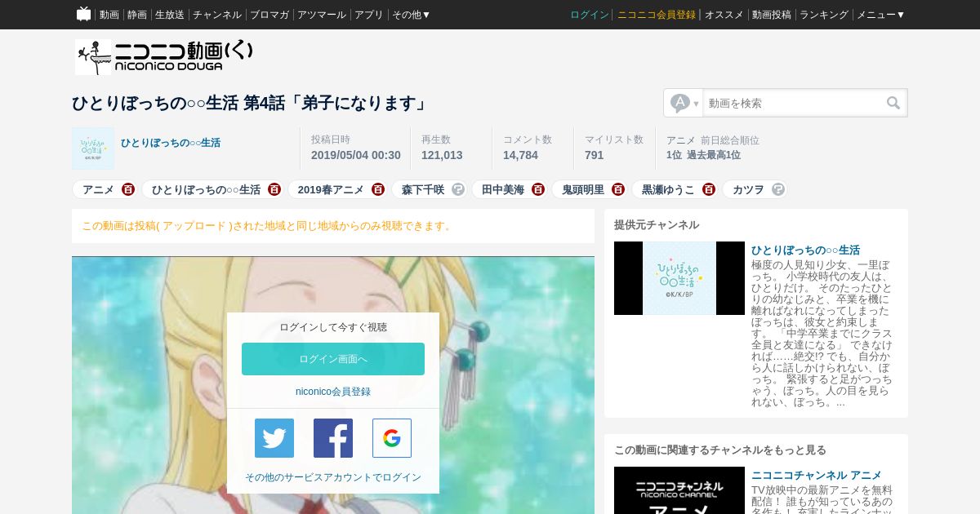This screenshot has width=980, height=514.
Task: Open ニコニコチャンネル thumbnail
Action: coord(679,490)
